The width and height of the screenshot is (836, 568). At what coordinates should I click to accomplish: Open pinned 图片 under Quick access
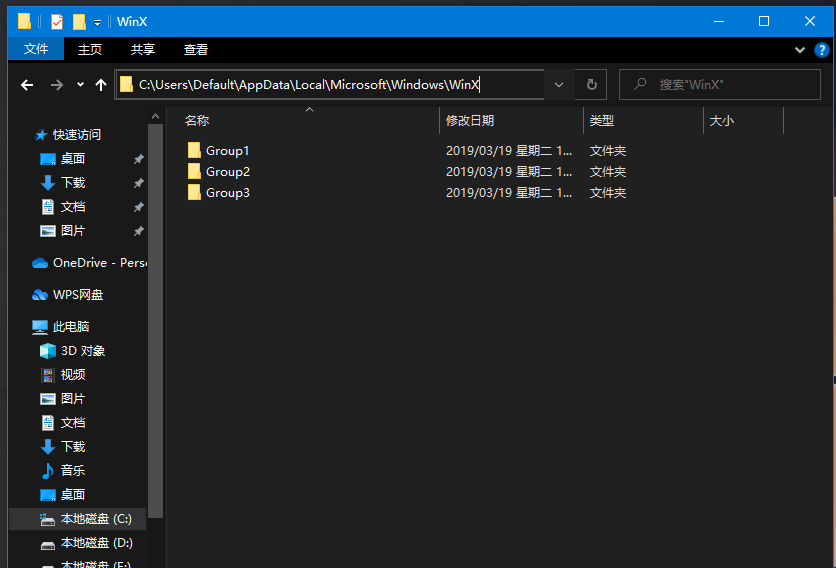pos(73,230)
